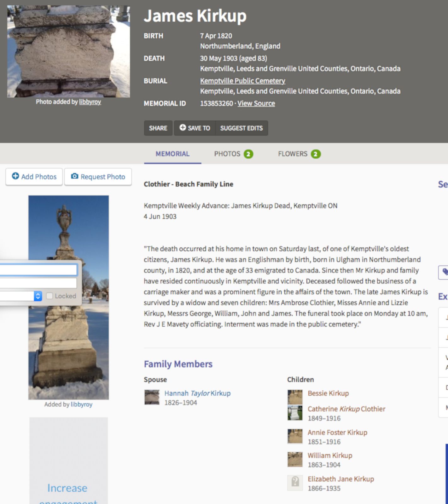Click the camera icon on Request Photo

tap(74, 176)
